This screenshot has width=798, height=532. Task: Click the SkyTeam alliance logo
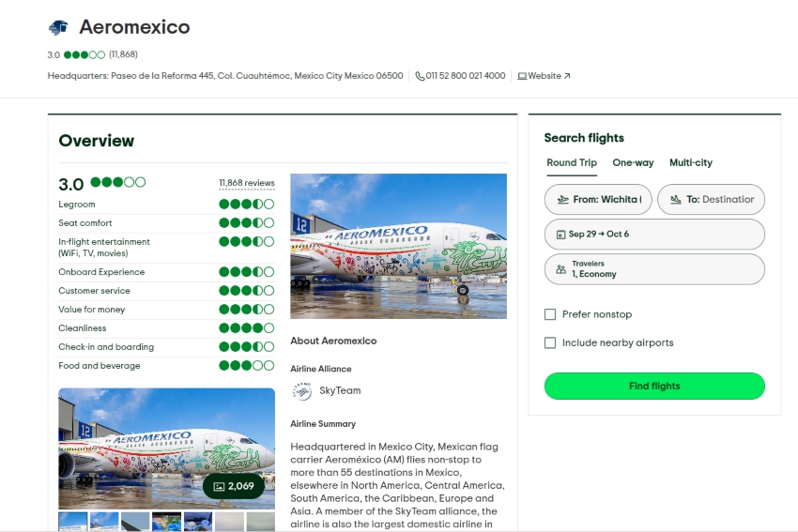[x=301, y=391]
